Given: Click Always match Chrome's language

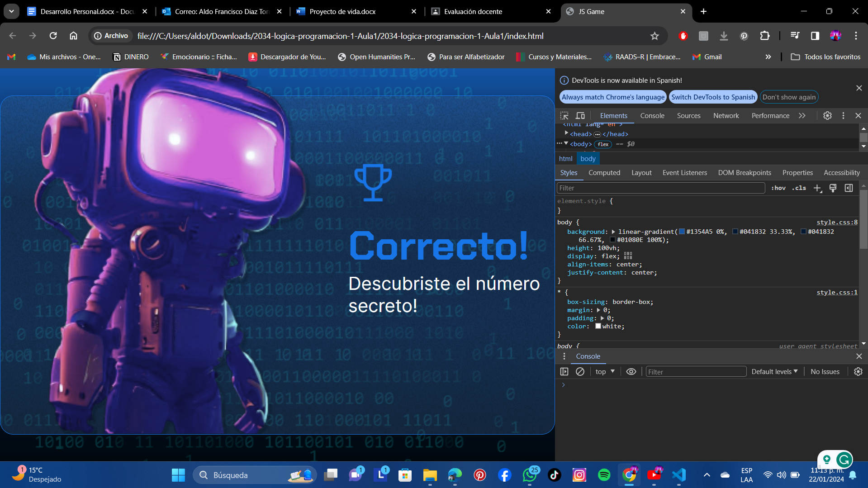Looking at the screenshot, I should 613,97.
